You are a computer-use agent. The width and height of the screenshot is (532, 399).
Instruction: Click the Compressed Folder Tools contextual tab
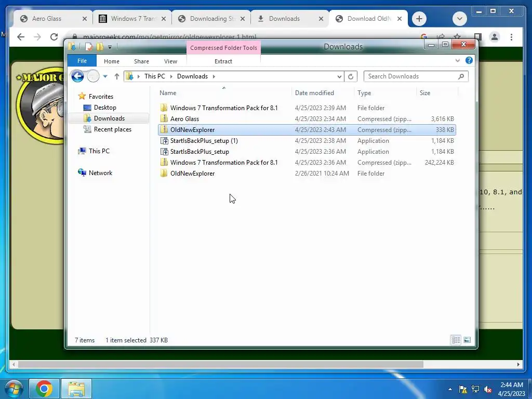[x=223, y=48]
